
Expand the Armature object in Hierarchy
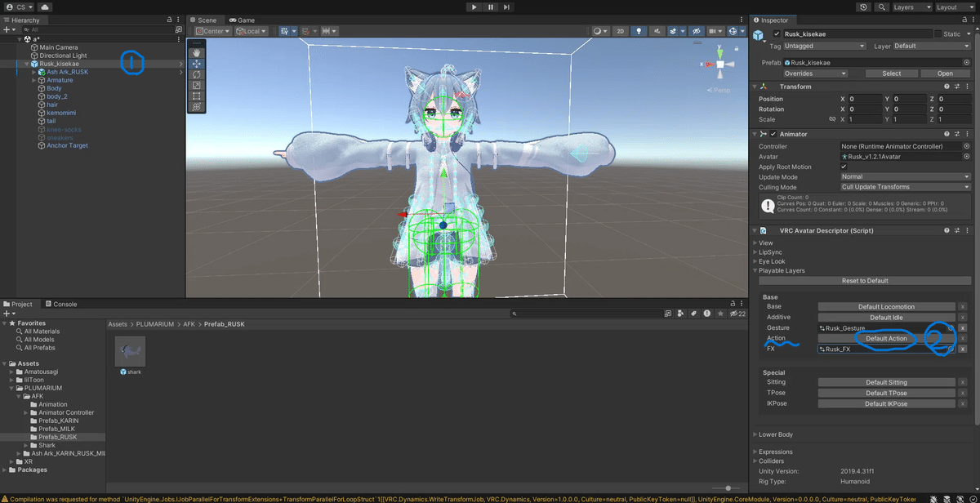click(x=33, y=80)
